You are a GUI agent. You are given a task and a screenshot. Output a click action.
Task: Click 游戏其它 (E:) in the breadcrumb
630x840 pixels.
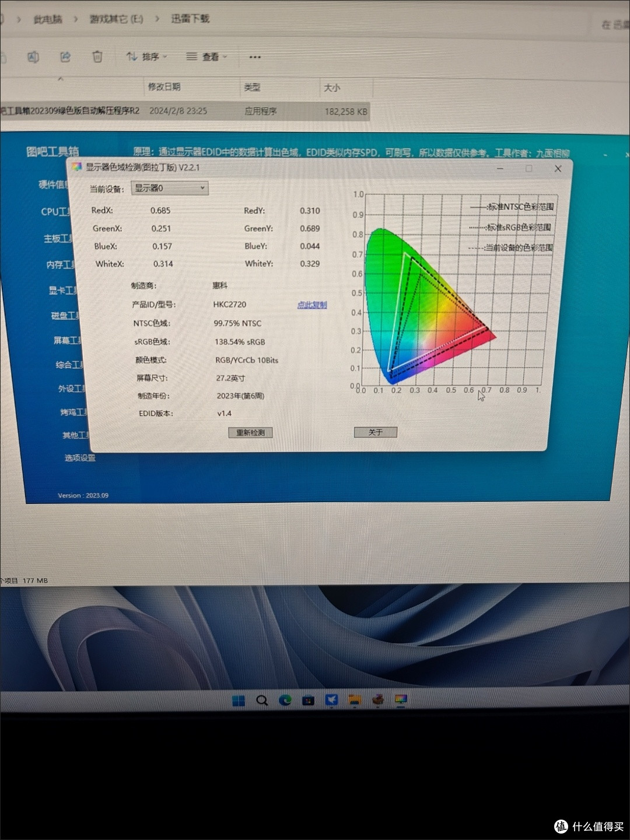(116, 19)
